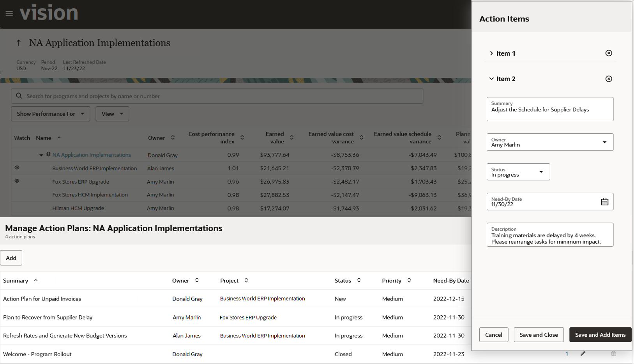Open the Show Performance For dropdown
The width and height of the screenshot is (634, 364).
click(x=50, y=114)
